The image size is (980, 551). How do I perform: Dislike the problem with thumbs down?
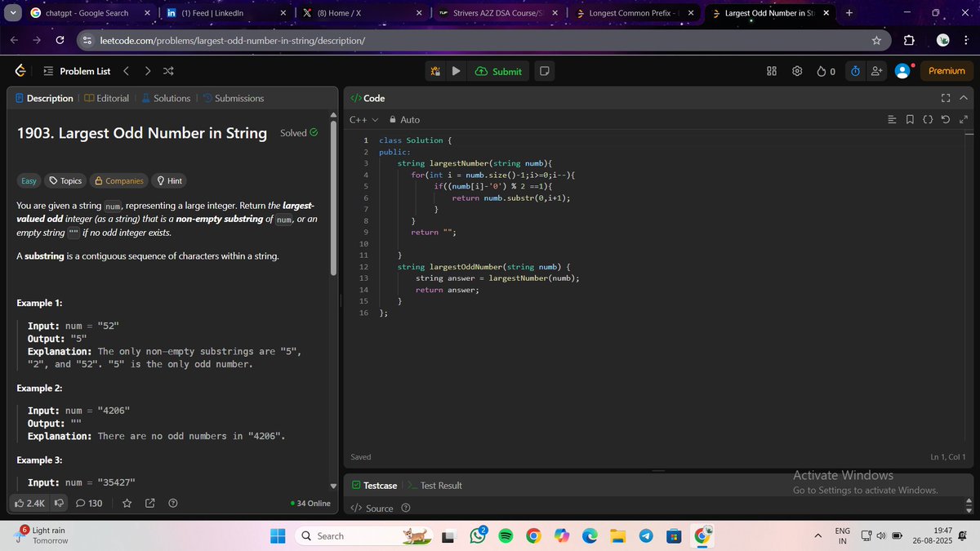60,503
